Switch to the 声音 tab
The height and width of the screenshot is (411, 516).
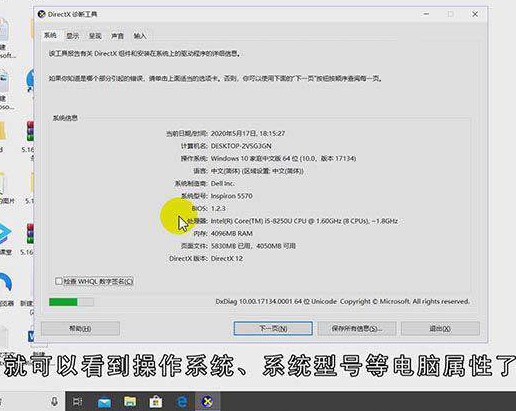point(117,36)
